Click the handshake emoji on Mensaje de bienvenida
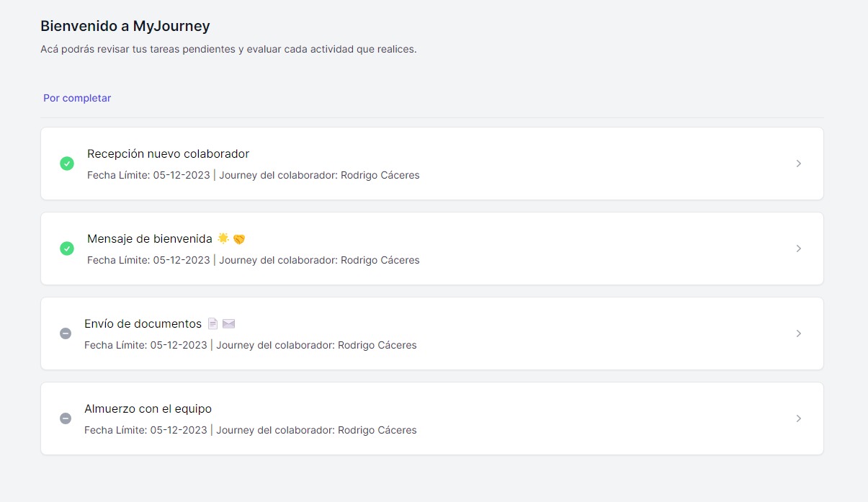 [x=238, y=238]
